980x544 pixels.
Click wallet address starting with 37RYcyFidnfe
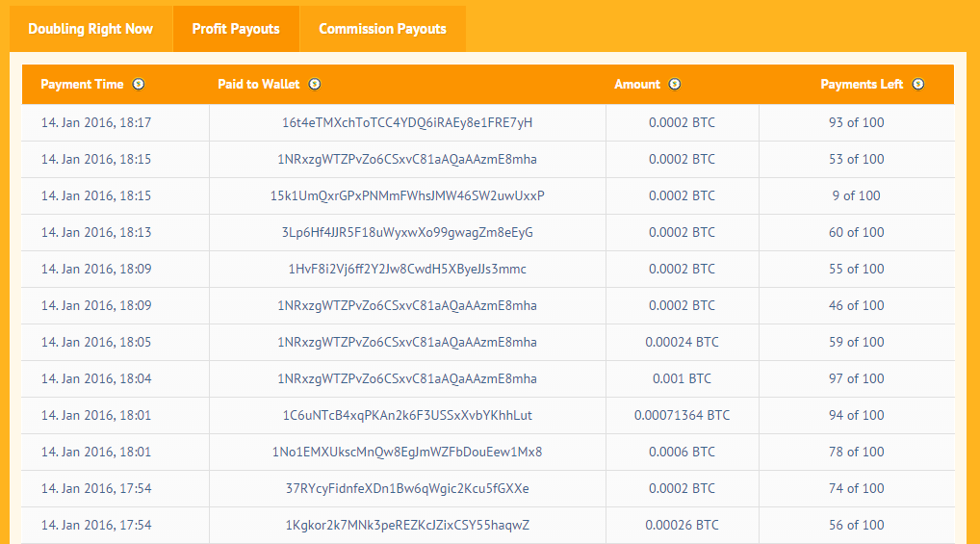point(407,489)
